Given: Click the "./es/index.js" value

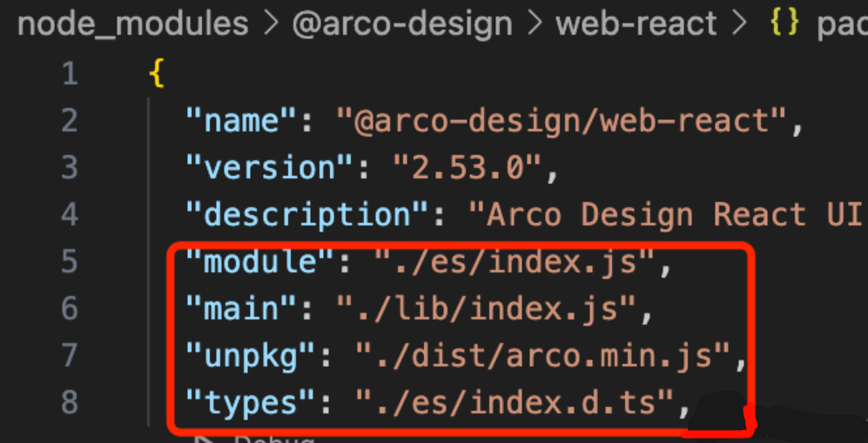Looking at the screenshot, I should pos(515,262).
